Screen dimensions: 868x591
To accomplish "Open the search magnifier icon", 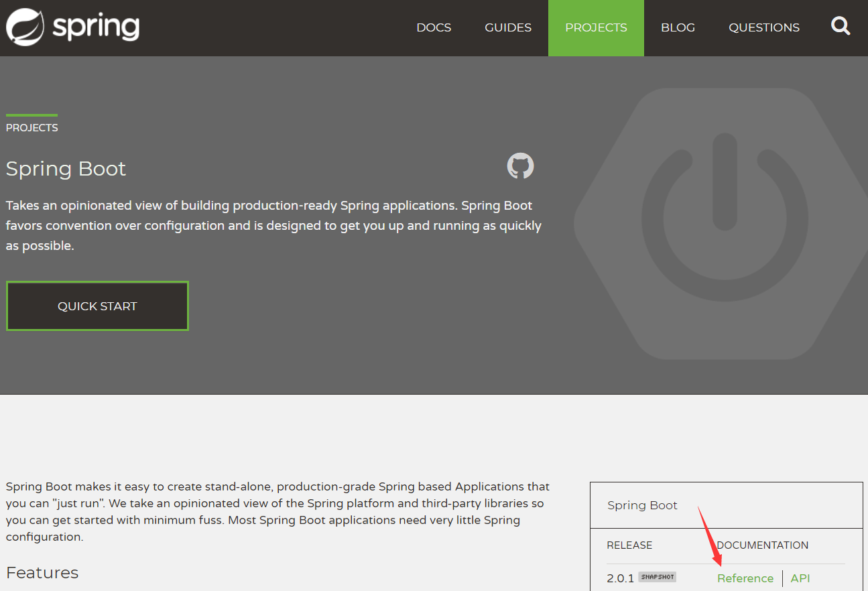I will pyautogui.click(x=841, y=27).
